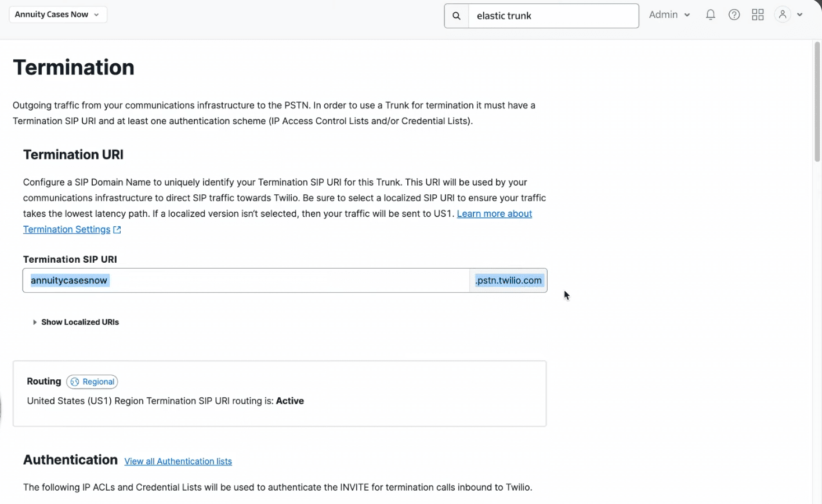Screen dimensions: 822x504
Task: Focus the search box containing elastic trunk
Action: click(x=552, y=16)
